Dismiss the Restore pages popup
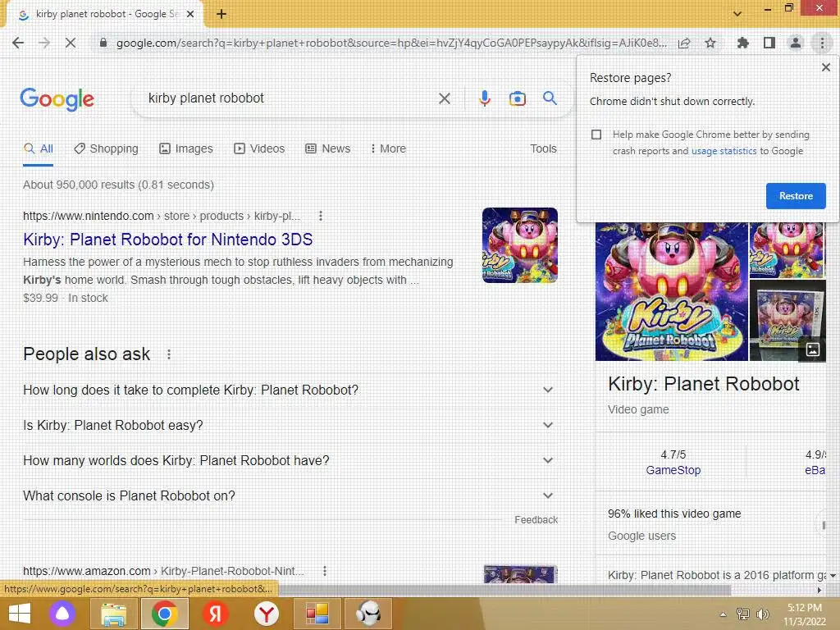Screen dimensions: 840x630 (825, 67)
